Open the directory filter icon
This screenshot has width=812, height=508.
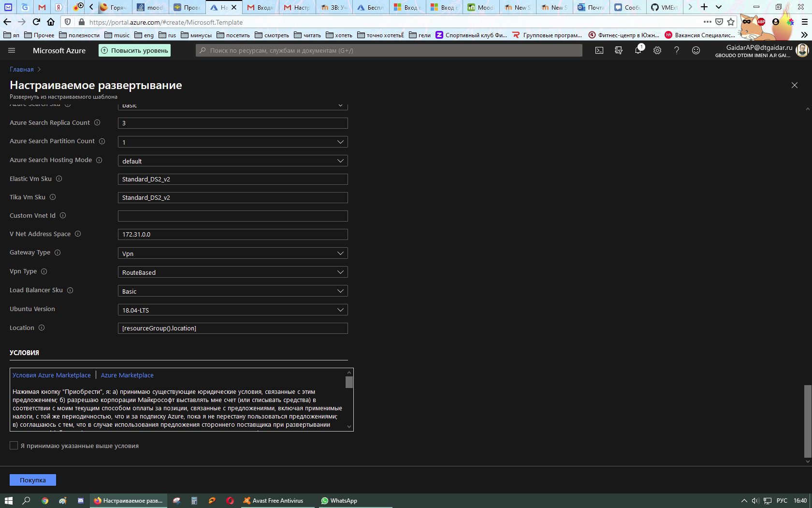coord(619,50)
